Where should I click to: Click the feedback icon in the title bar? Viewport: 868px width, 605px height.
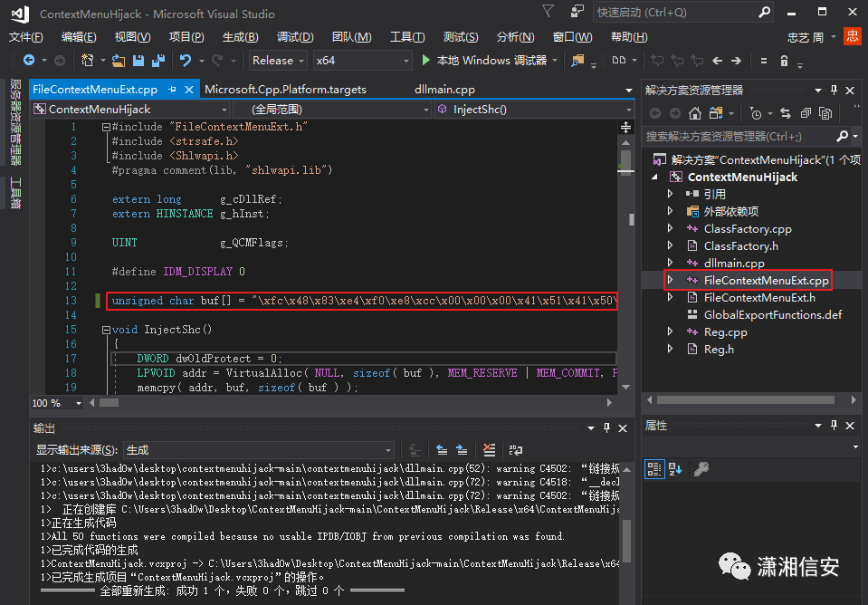pyautogui.click(x=577, y=12)
